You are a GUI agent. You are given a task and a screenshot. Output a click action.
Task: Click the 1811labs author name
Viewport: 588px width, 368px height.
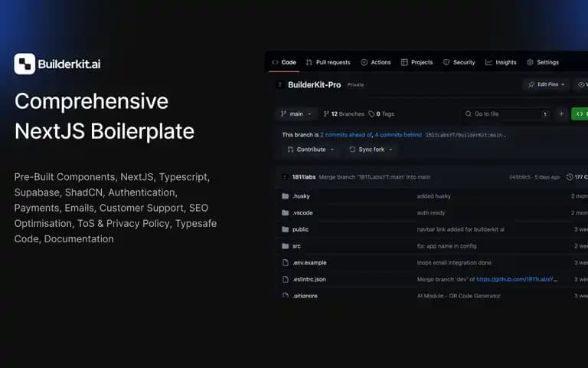point(304,177)
